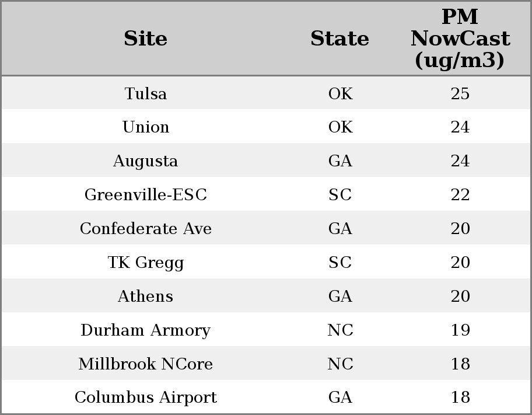Click the Site column header
The height and width of the screenshot is (415, 532).
click(145, 39)
